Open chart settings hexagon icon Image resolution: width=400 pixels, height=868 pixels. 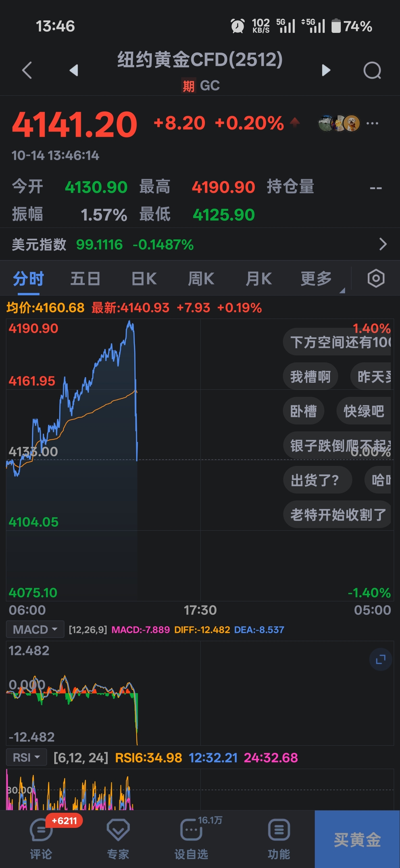tap(376, 278)
